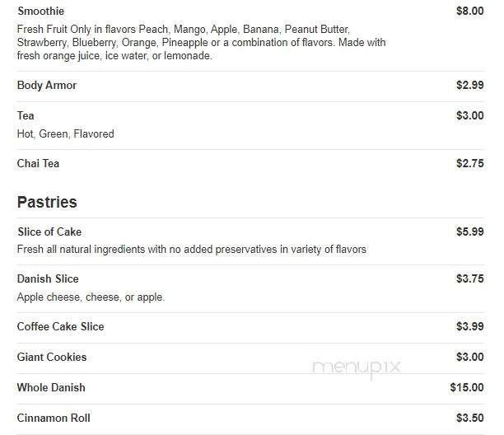Screen dimensions: 504x435
Task: Click the Hot, Green, Flavored description
Action: click(x=66, y=133)
